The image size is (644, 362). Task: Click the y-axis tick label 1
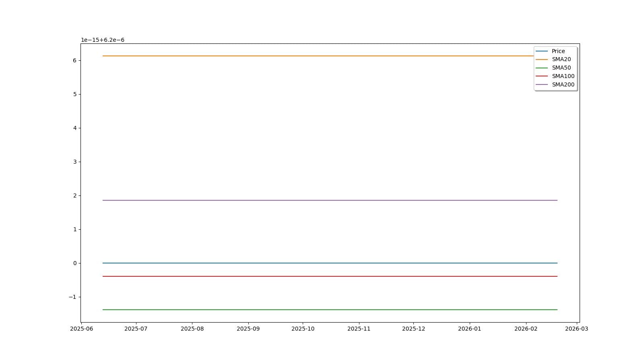pyautogui.click(x=74, y=229)
